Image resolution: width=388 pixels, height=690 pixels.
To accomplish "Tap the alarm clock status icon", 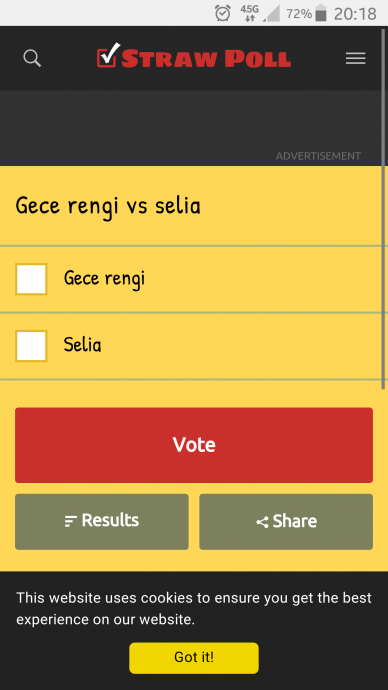I will [x=223, y=13].
